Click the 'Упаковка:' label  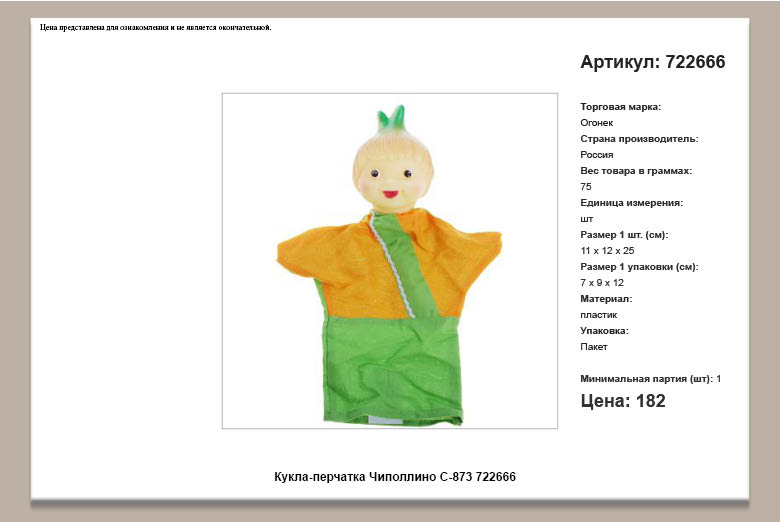point(604,330)
